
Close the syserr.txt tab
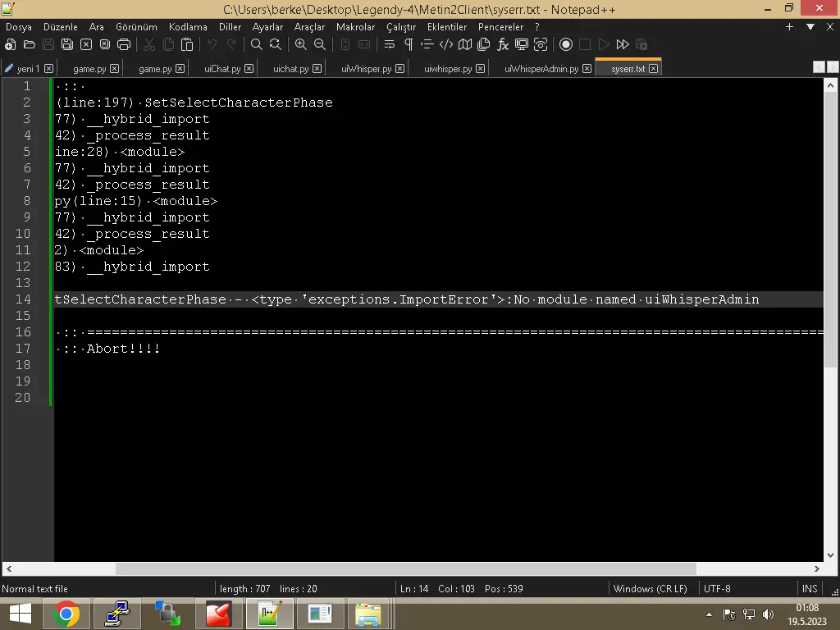coord(654,68)
